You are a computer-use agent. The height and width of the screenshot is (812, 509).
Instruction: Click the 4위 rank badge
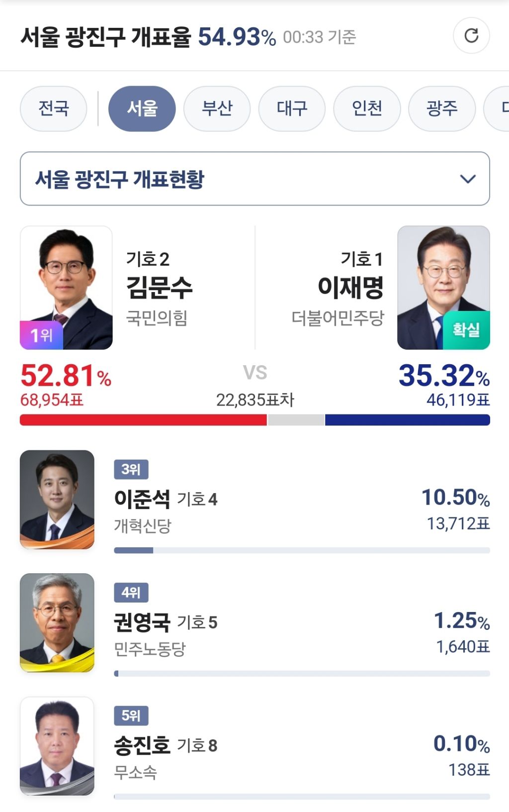click(x=131, y=593)
